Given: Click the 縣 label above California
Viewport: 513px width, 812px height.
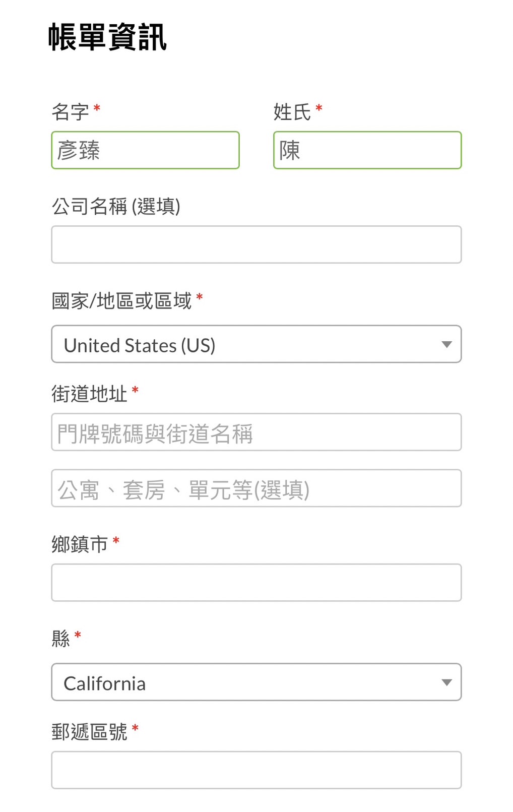Looking at the screenshot, I should [x=60, y=639].
